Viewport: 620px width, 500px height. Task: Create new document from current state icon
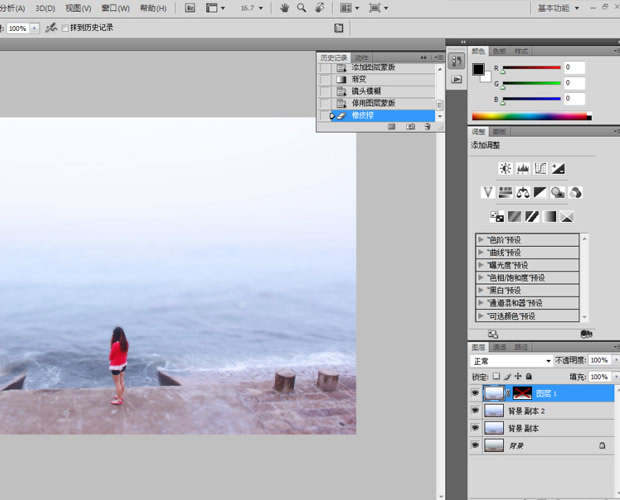[391, 126]
